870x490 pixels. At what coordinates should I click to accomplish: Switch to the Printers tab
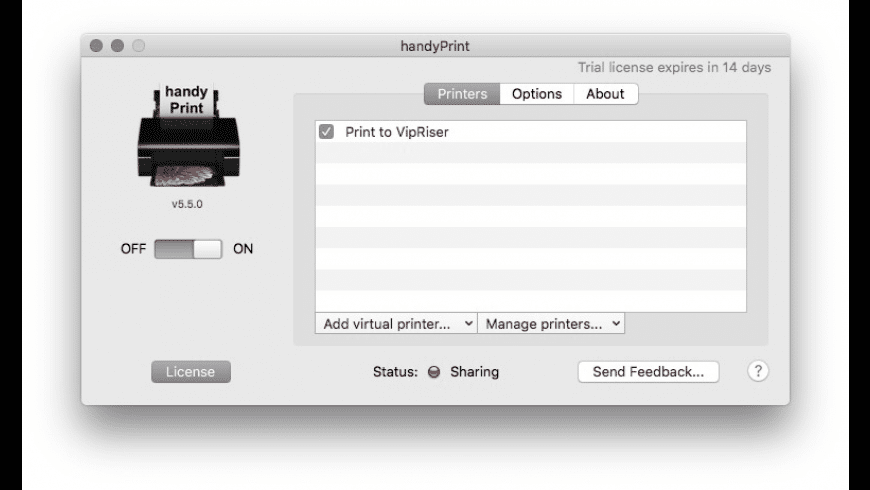462,94
